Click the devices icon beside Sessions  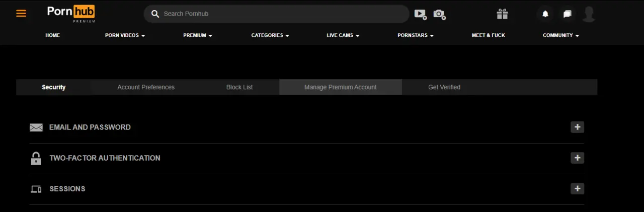click(36, 189)
